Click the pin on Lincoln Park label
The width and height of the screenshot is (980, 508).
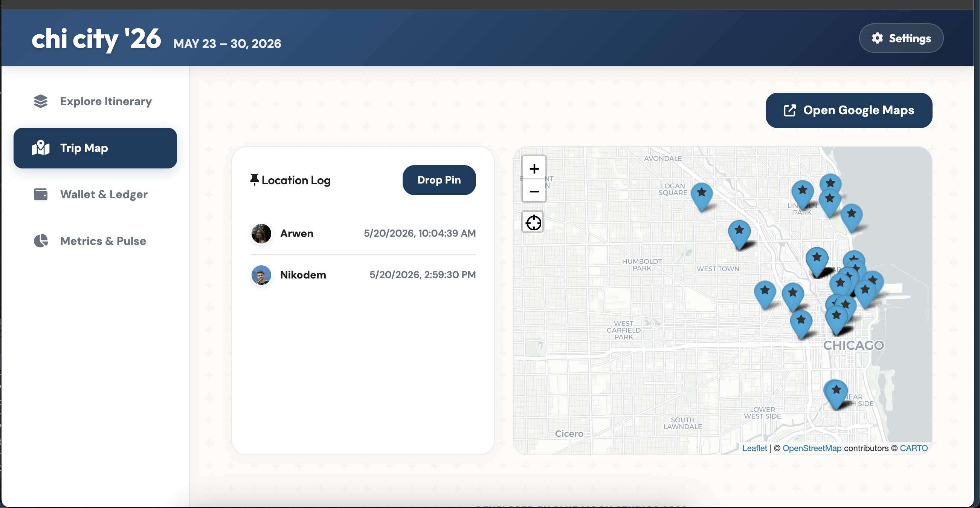pyautogui.click(x=802, y=194)
